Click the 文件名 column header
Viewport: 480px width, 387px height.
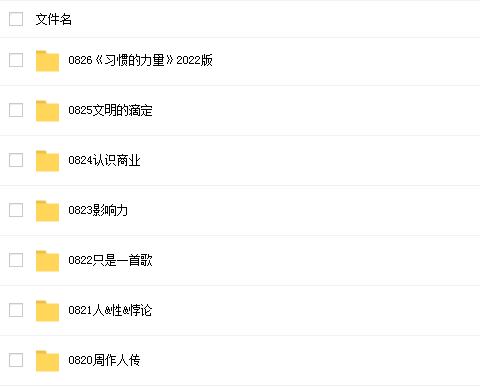(54, 19)
